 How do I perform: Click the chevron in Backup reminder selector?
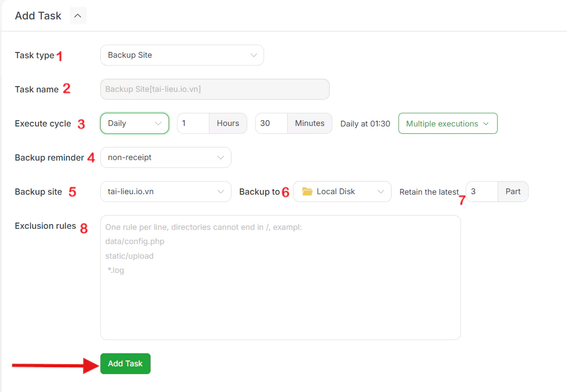pyautogui.click(x=220, y=157)
